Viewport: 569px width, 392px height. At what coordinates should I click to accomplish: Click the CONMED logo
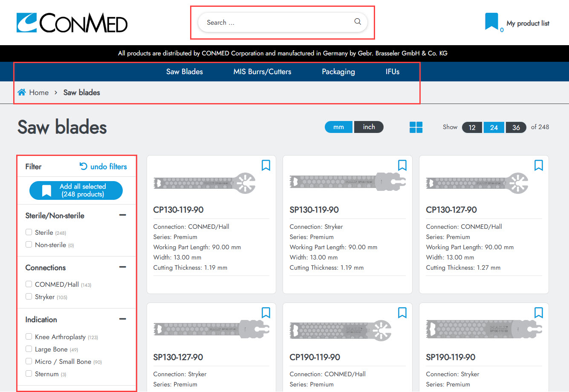[72, 23]
